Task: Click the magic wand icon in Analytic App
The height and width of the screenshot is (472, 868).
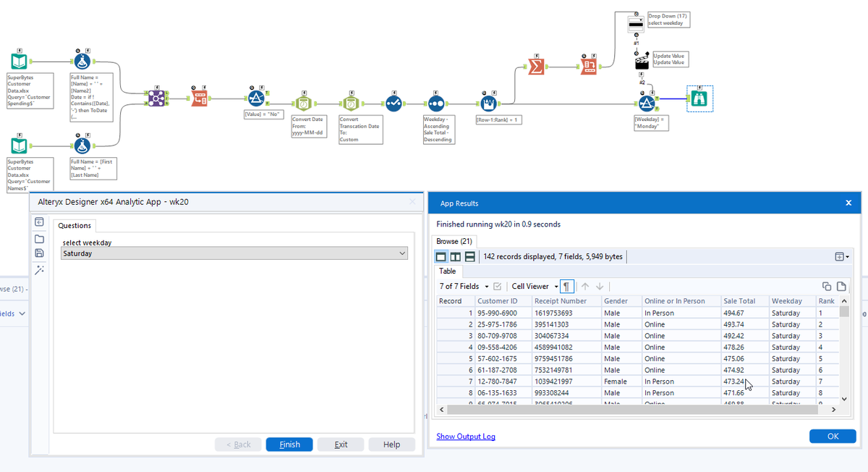Action: click(40, 269)
